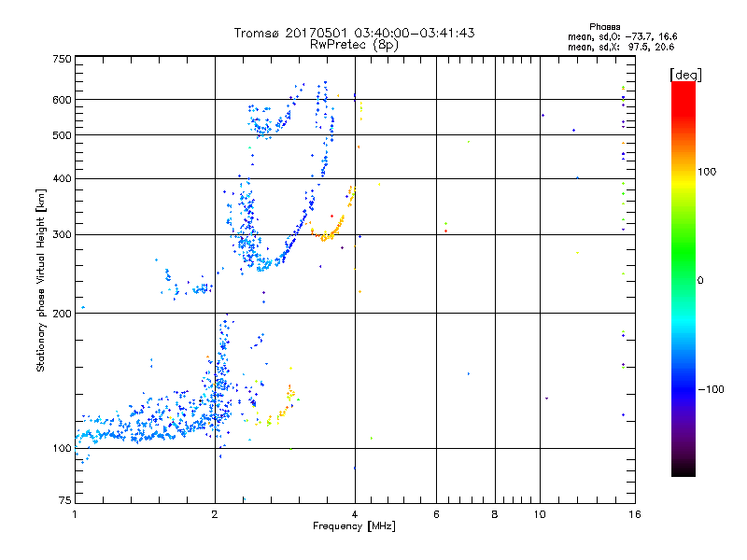Click the 'Stationary phase Virtual Height [km]' axis title

pyautogui.click(x=41, y=281)
